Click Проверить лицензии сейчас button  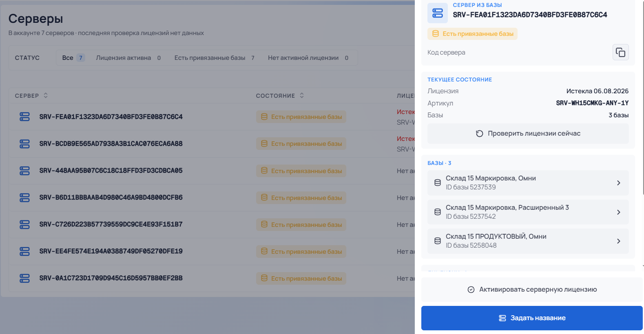click(x=528, y=134)
